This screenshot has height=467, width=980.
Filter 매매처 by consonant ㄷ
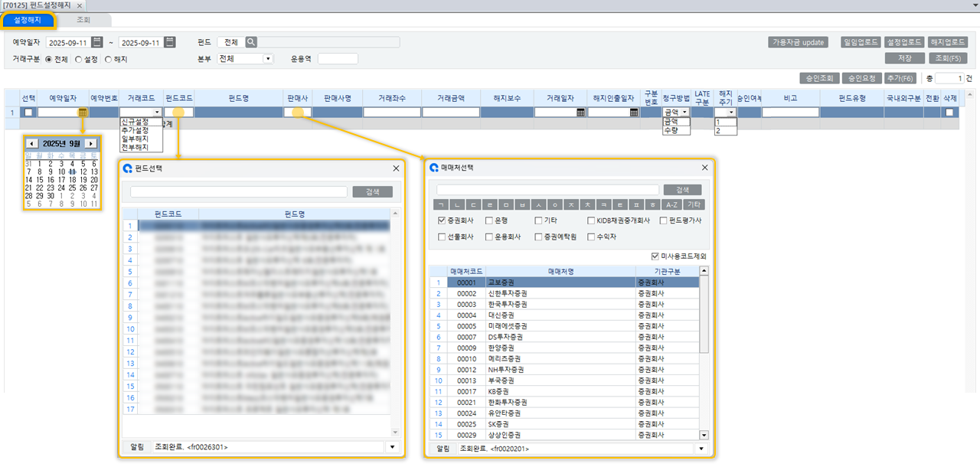474,204
